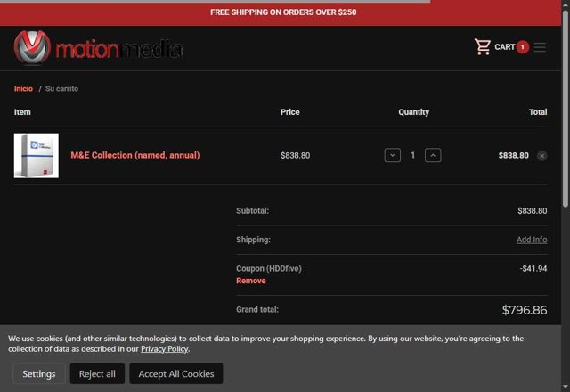Click the Grand total amount $796.86

click(x=525, y=310)
